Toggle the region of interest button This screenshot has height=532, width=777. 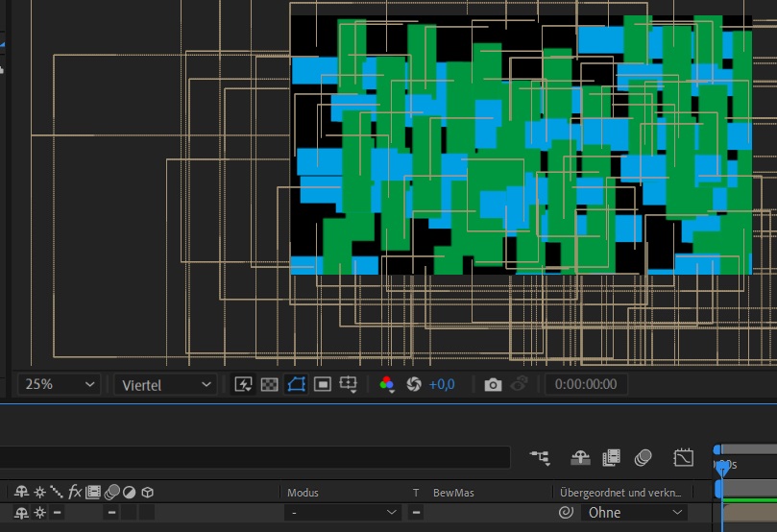(x=322, y=384)
